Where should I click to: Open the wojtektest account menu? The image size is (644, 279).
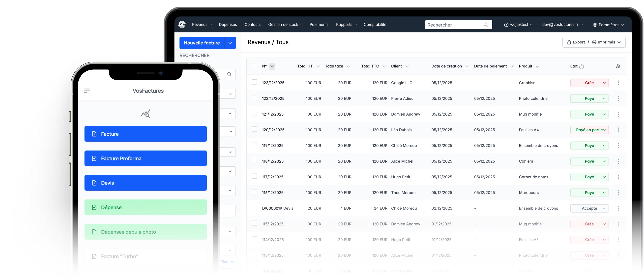[518, 25]
